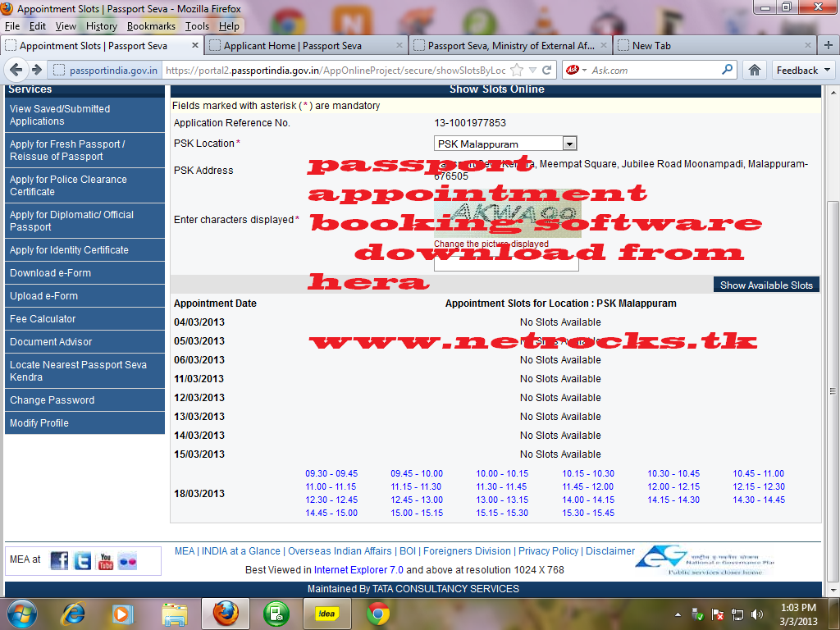Open a new tab with plus button
The height and width of the screenshot is (630, 840).
click(829, 45)
